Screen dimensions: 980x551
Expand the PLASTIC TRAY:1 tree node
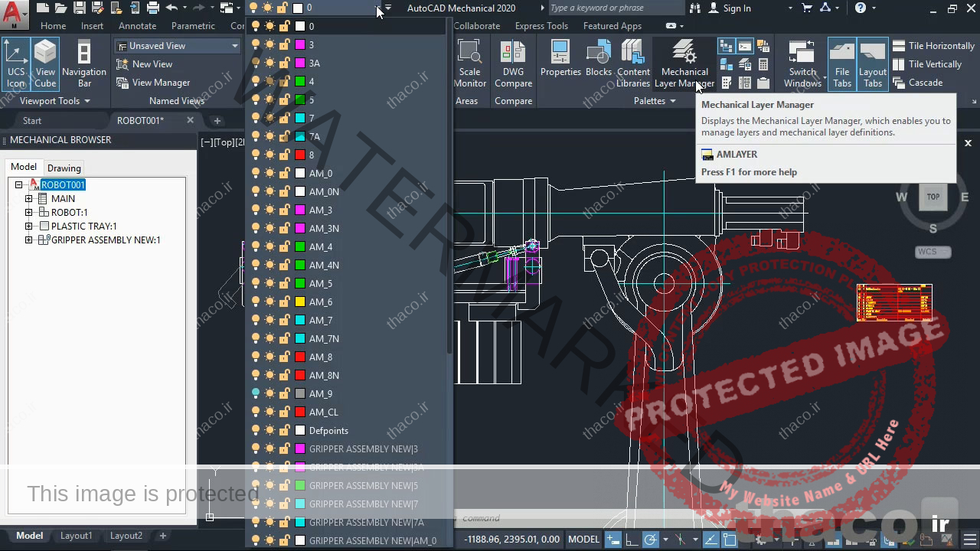point(29,227)
